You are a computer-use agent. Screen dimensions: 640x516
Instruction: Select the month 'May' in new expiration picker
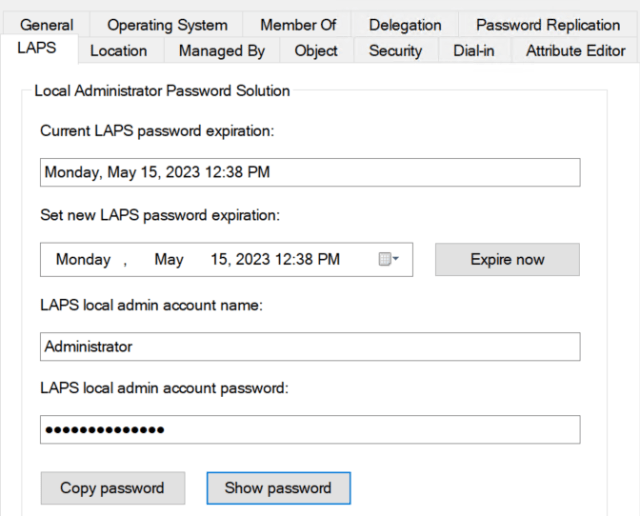point(169,260)
